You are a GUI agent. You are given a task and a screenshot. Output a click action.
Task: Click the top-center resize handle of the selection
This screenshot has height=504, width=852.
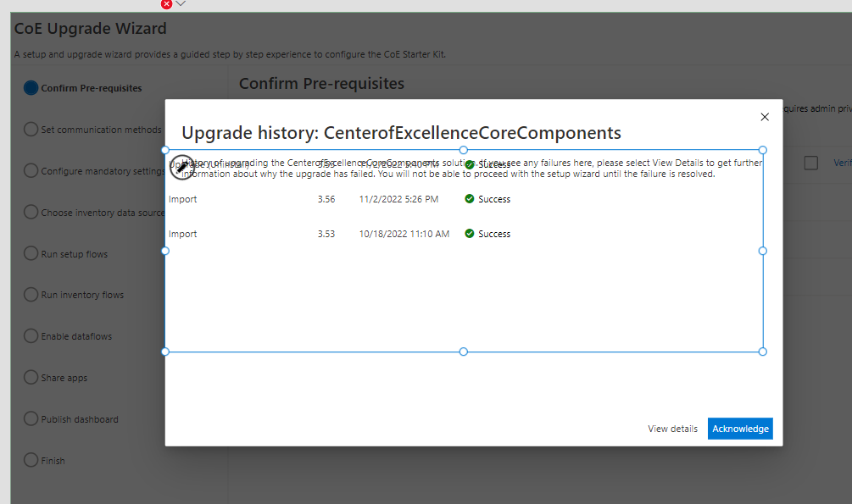click(463, 150)
